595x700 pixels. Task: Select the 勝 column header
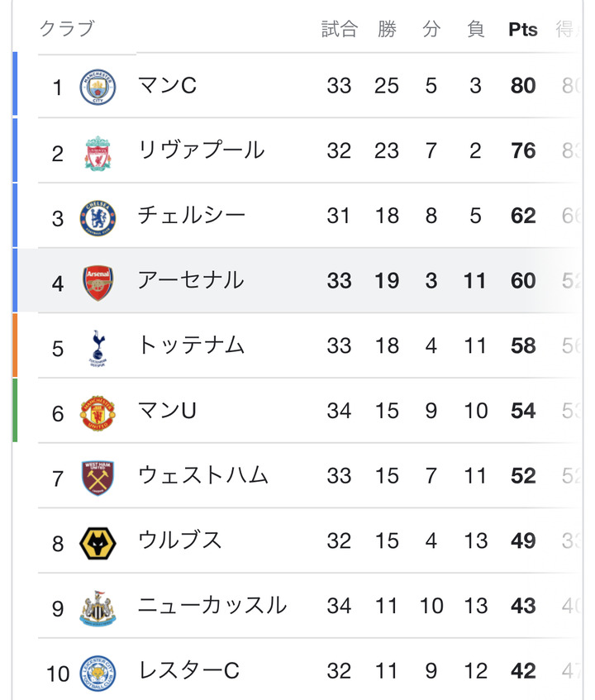click(x=387, y=30)
